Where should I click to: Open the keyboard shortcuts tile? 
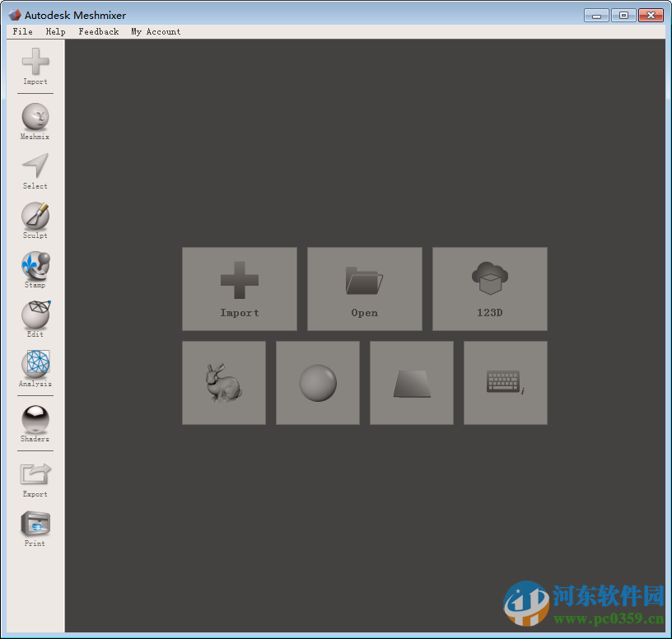tap(506, 383)
